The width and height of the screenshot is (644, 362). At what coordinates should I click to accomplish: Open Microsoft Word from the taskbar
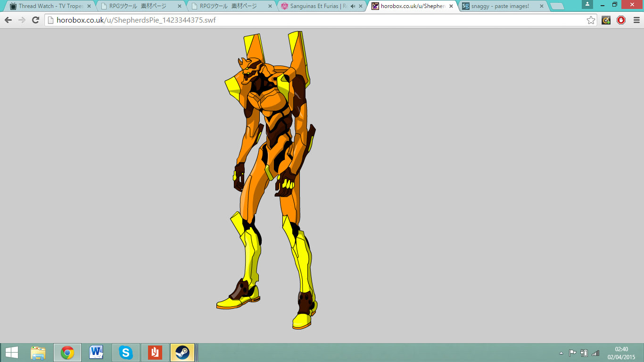coord(96,353)
